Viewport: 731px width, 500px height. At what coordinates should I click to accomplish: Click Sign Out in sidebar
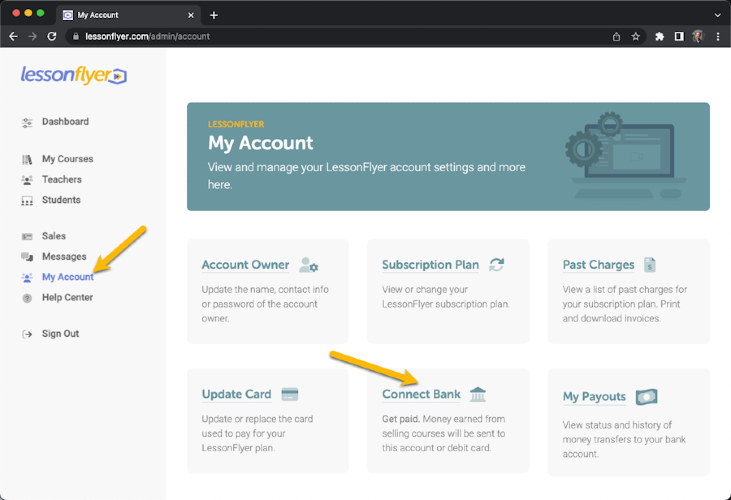60,334
